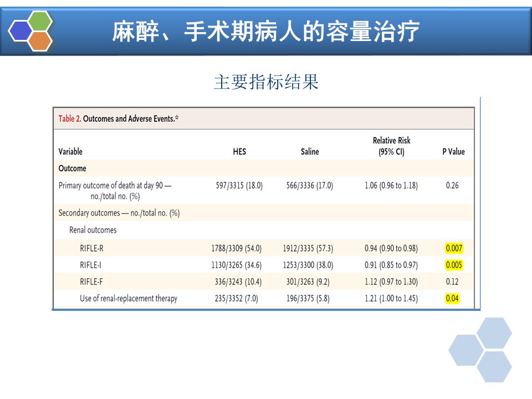
Task: Click relative risk 1.21 (1.00 to 1.45)
Action: point(391,299)
